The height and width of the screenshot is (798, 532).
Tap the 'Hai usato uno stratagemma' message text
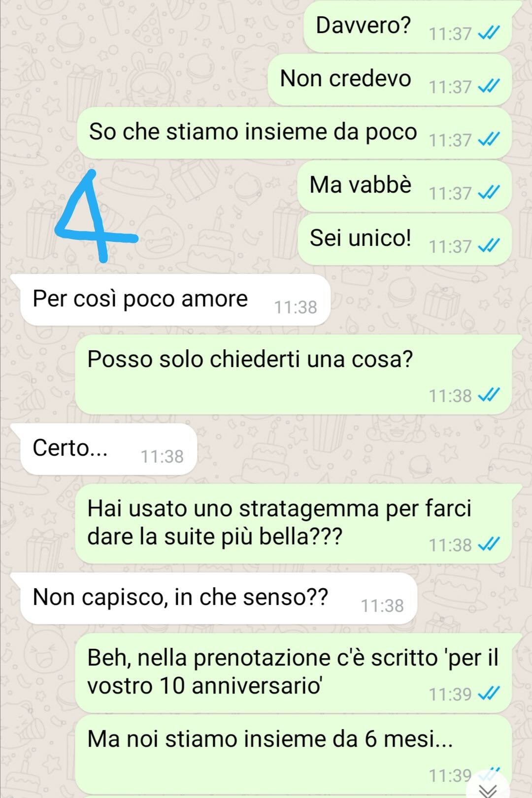[x=279, y=522]
